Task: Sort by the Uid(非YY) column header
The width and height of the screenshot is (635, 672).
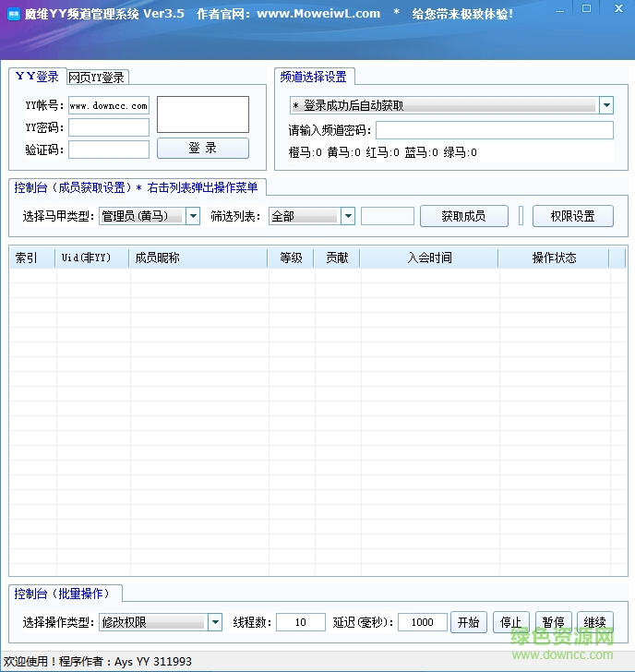Action: (x=92, y=258)
